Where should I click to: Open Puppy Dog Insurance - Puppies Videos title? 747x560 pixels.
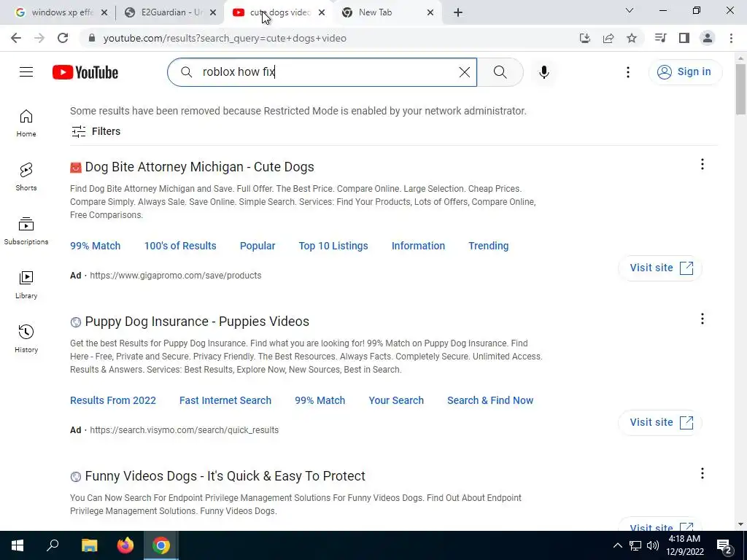coord(197,322)
